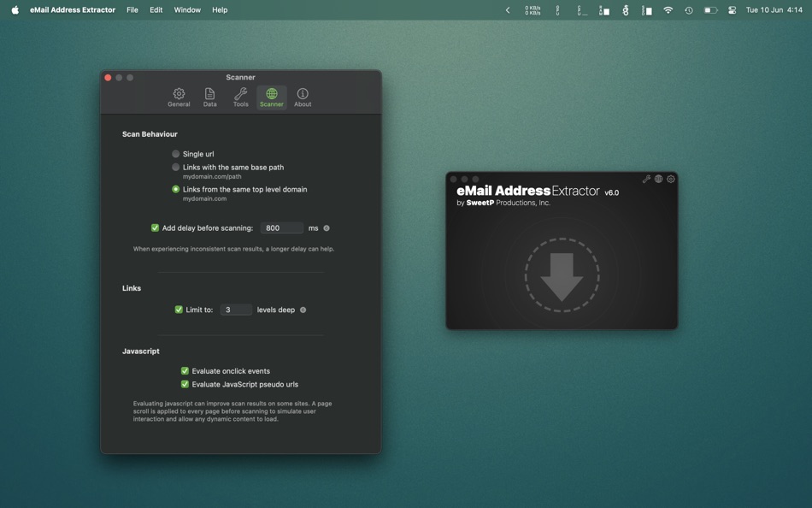Click the gear icon in Extractor window
Screen dimensions: 812x508
pyautogui.click(x=671, y=179)
